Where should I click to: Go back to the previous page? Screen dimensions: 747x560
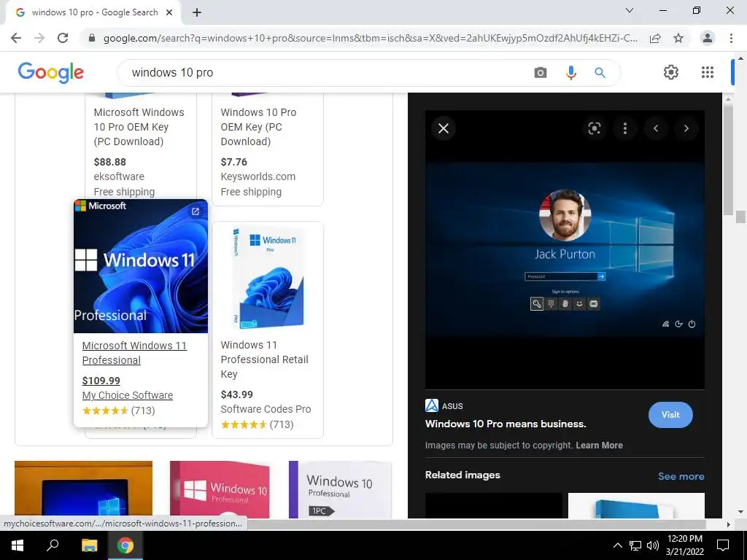[16, 38]
